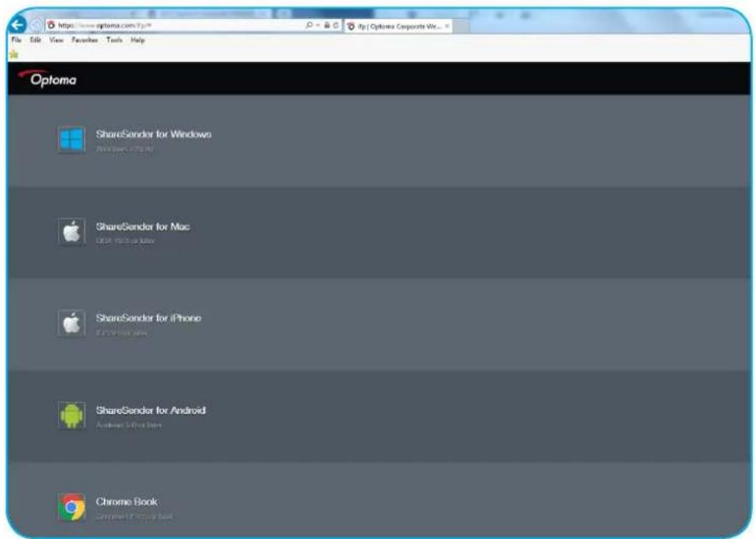This screenshot has height=539, width=756.
Task: Click the subtitle under ShareSender for Windows
Action: pos(124,149)
